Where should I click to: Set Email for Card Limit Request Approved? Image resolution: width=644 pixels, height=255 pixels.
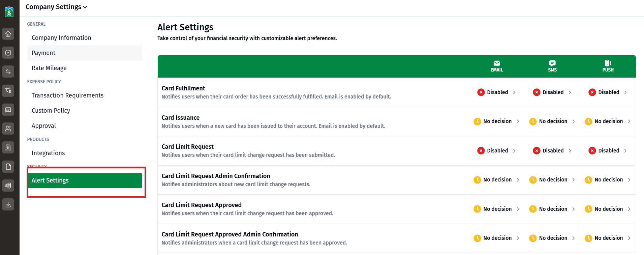(x=497, y=209)
